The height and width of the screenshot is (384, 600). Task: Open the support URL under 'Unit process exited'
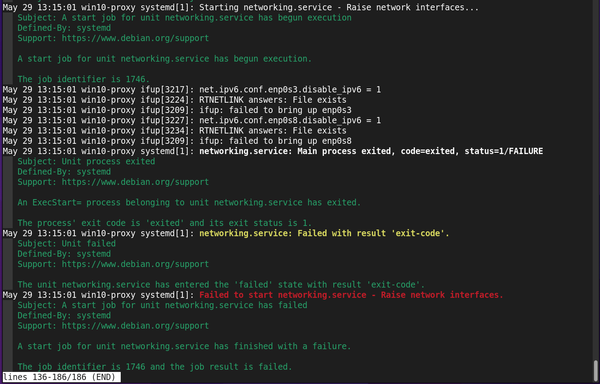(135, 182)
